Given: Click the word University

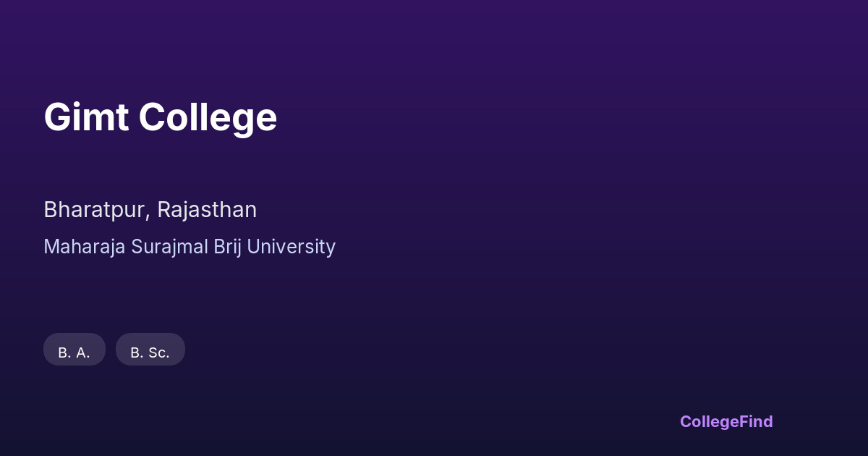Looking at the screenshot, I should pyautogui.click(x=292, y=247).
